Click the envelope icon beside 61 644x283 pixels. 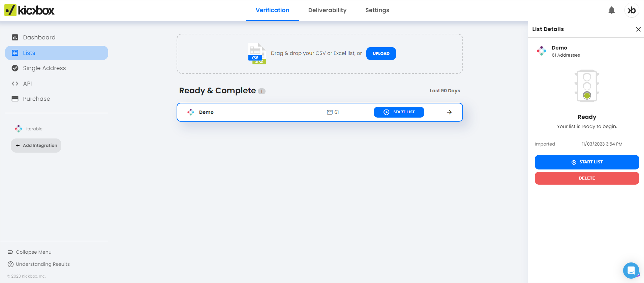pyautogui.click(x=330, y=112)
